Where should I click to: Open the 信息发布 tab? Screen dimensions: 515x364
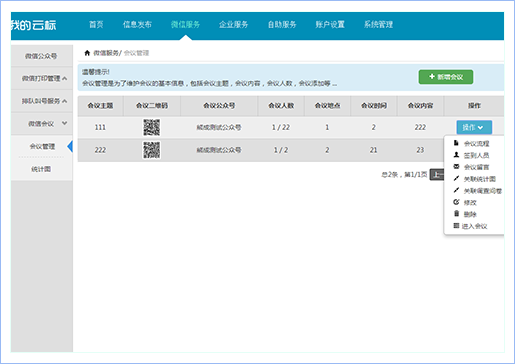coord(137,24)
